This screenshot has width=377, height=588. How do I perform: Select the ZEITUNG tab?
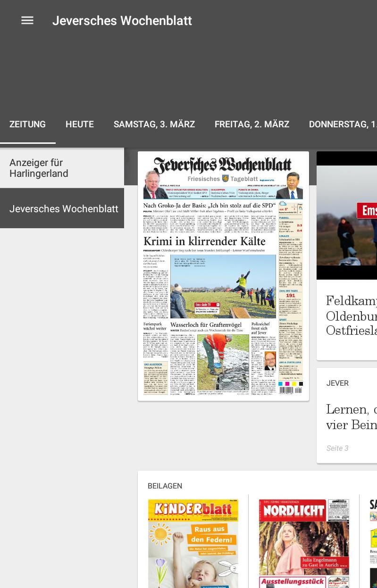[27, 124]
